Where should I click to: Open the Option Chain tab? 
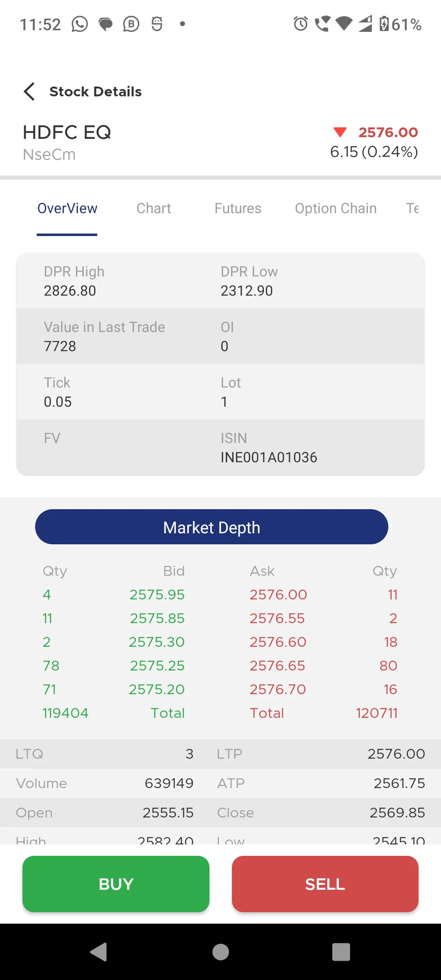coord(336,208)
